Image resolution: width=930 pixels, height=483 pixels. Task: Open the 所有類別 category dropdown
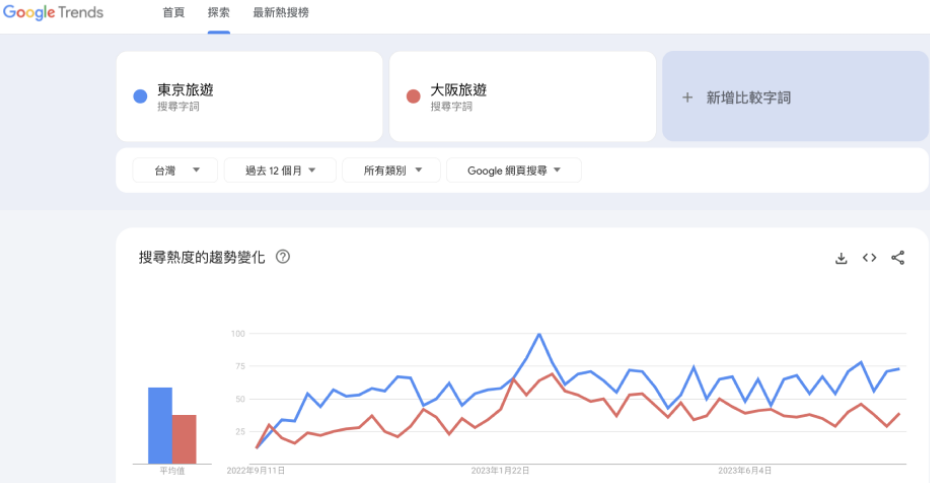(391, 170)
